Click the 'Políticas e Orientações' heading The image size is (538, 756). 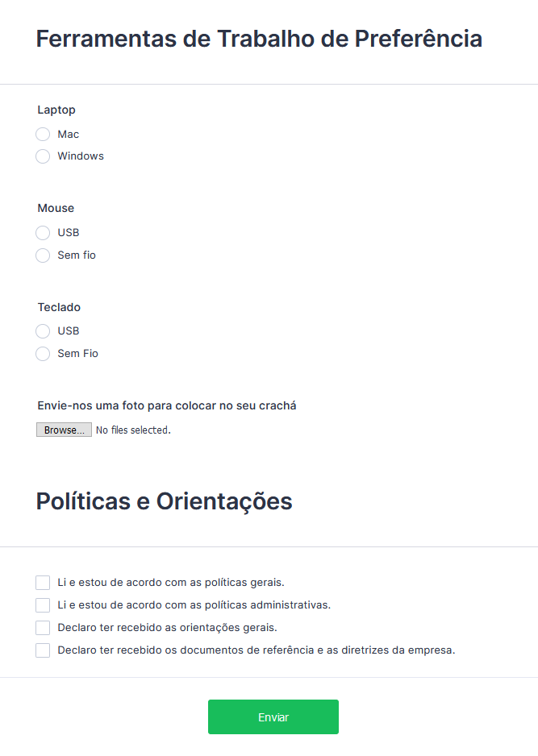(164, 501)
